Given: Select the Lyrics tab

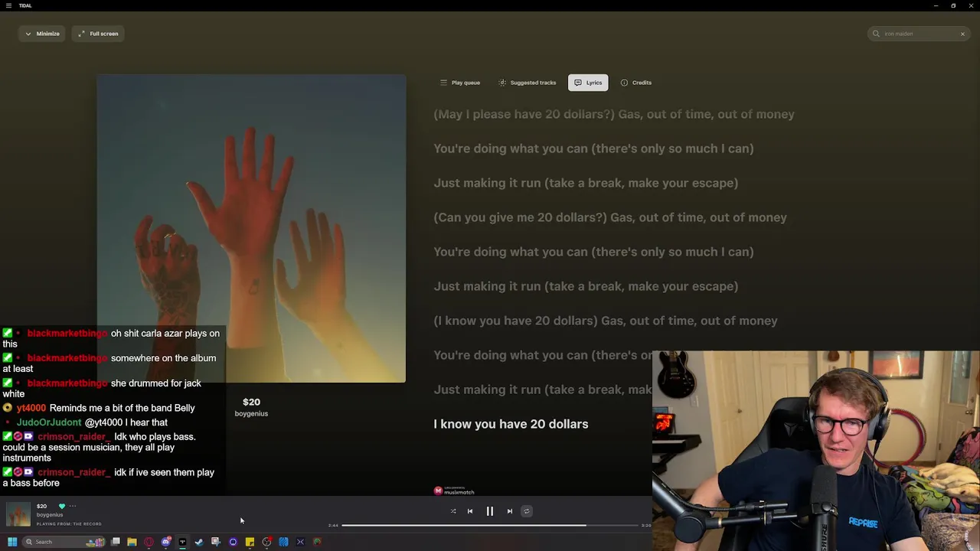Looking at the screenshot, I should [588, 83].
